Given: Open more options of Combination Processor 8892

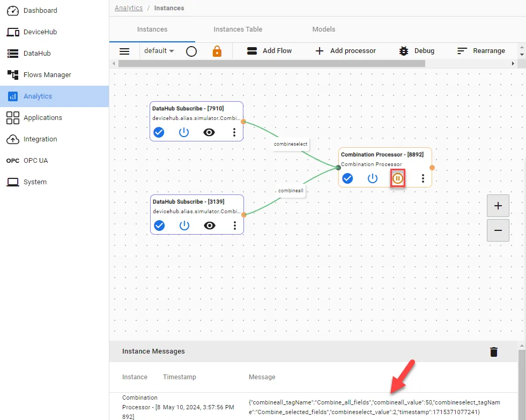Looking at the screenshot, I should 423,178.
